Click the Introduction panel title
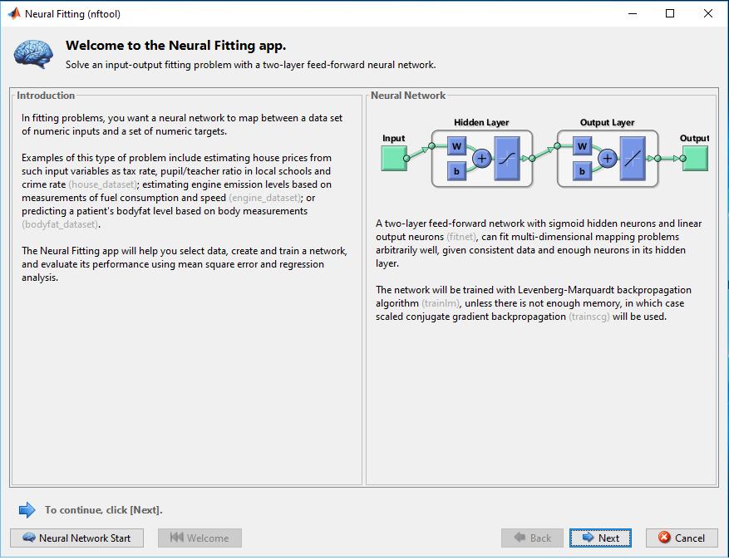Viewport: 729px width, 560px height. tap(46, 96)
